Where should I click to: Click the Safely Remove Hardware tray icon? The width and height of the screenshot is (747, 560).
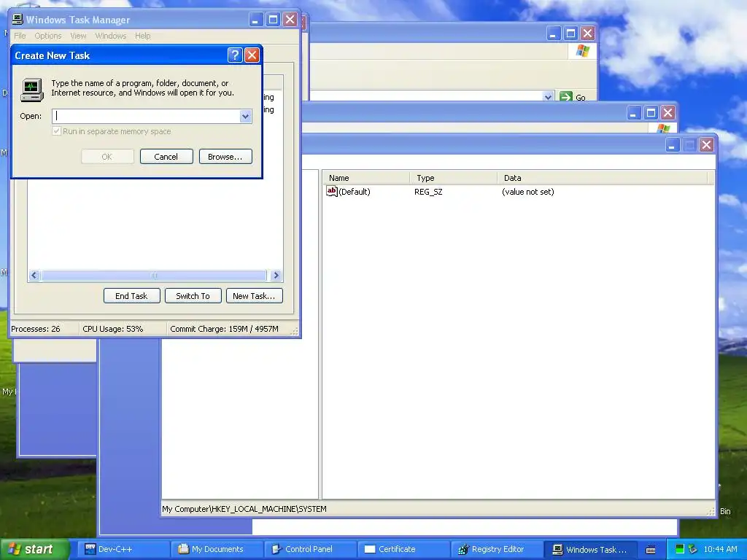point(693,549)
